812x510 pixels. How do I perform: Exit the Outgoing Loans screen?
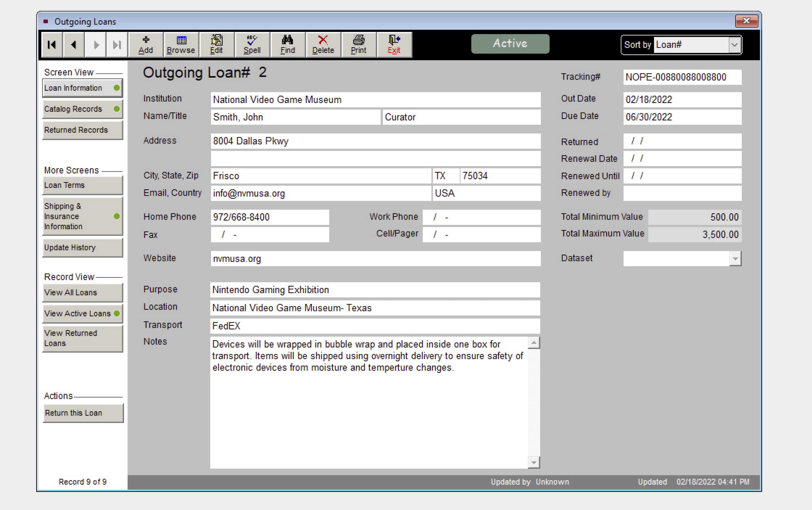tap(394, 45)
